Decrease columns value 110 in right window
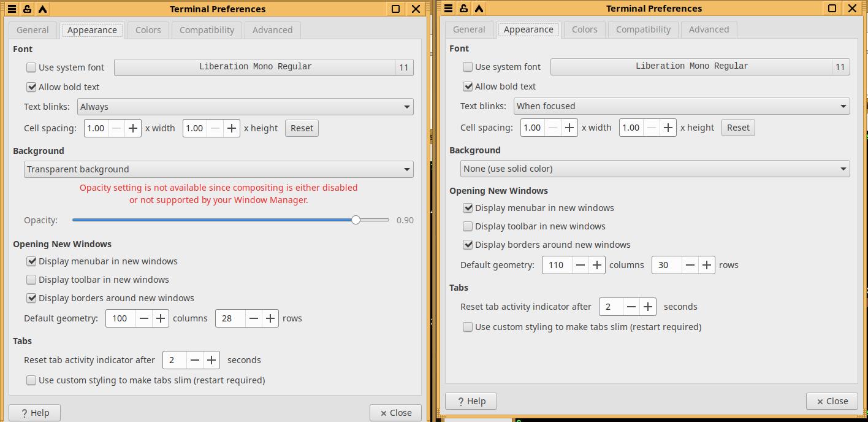 [x=581, y=265]
